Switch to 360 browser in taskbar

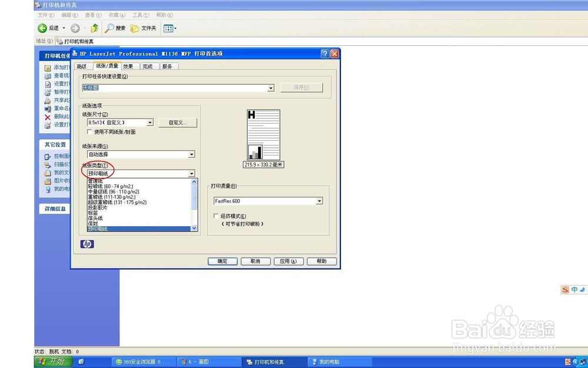tap(145, 362)
